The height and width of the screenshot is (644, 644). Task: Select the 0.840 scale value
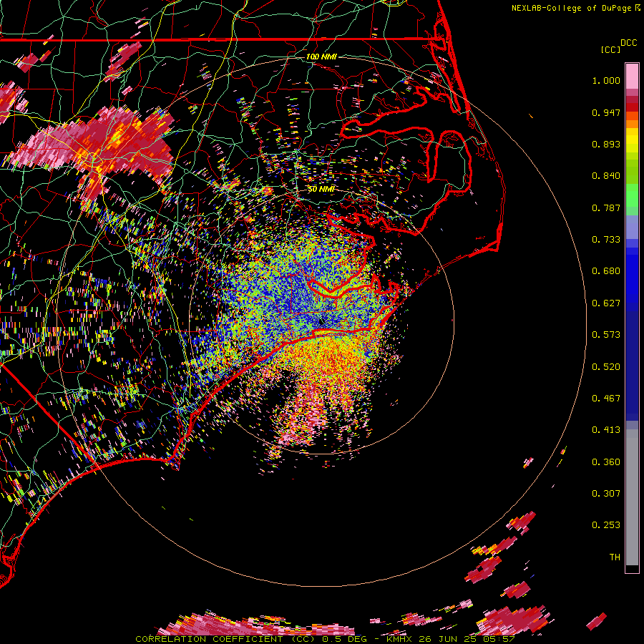606,176
